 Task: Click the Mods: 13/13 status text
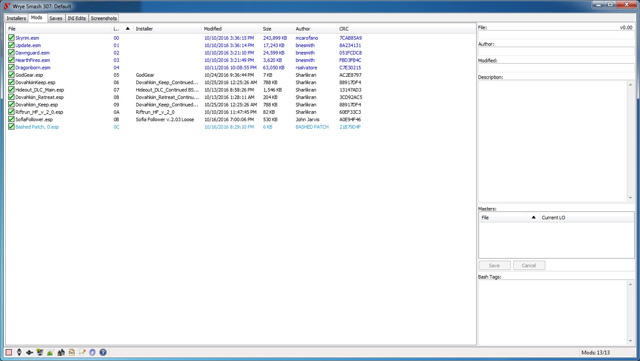coord(596,352)
